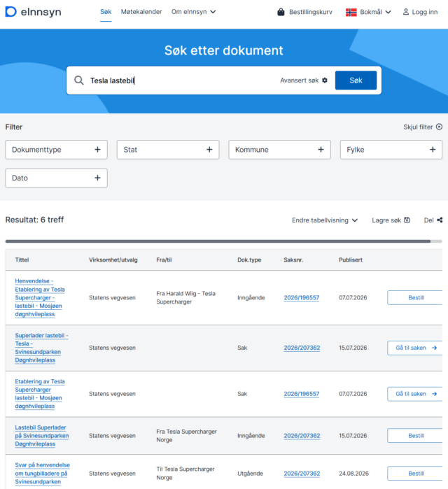Viewport: 448px width, 489px height.
Task: Click the Skjul filter text
Action: click(418, 127)
